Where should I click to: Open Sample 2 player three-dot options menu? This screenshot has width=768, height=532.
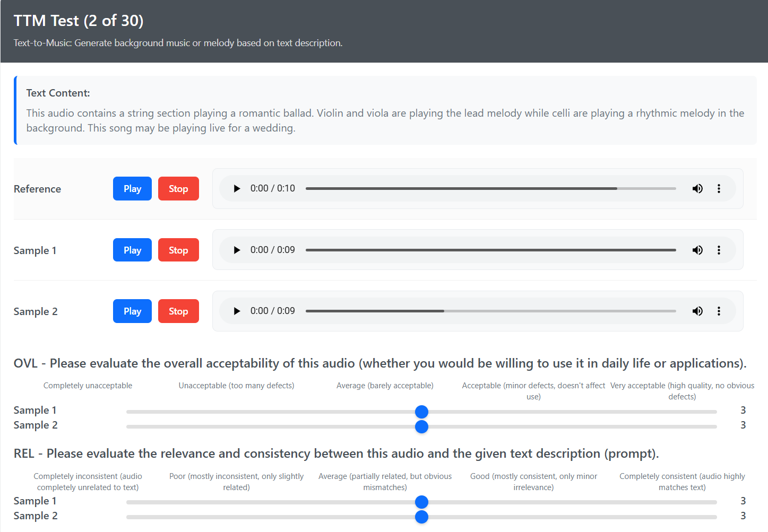pos(719,311)
